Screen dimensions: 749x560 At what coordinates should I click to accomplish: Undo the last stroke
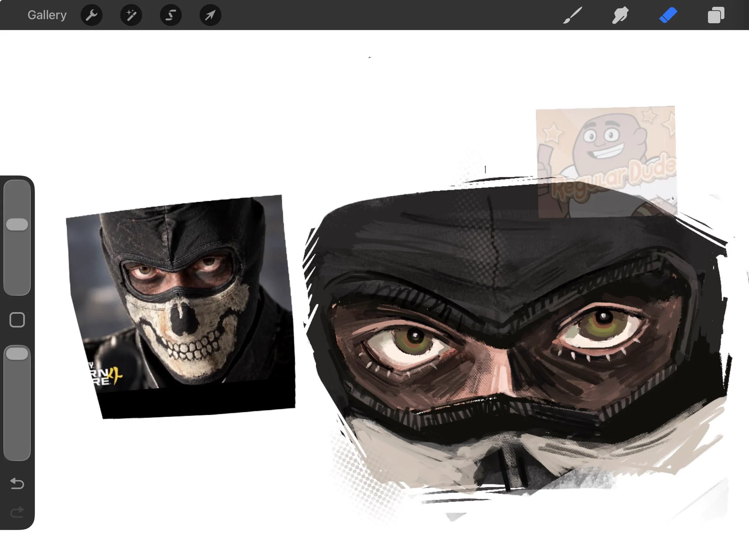point(17,483)
